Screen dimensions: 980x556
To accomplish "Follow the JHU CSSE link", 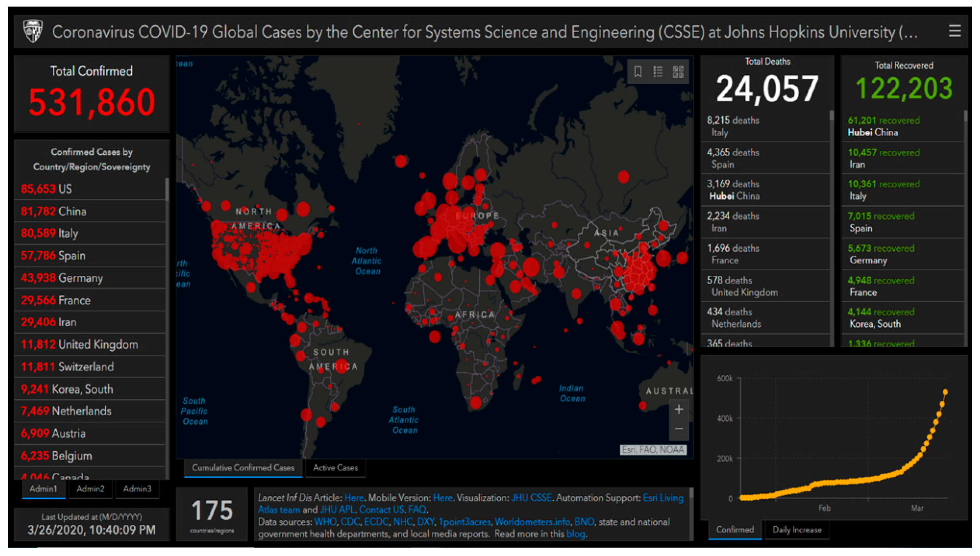I will tap(531, 498).
